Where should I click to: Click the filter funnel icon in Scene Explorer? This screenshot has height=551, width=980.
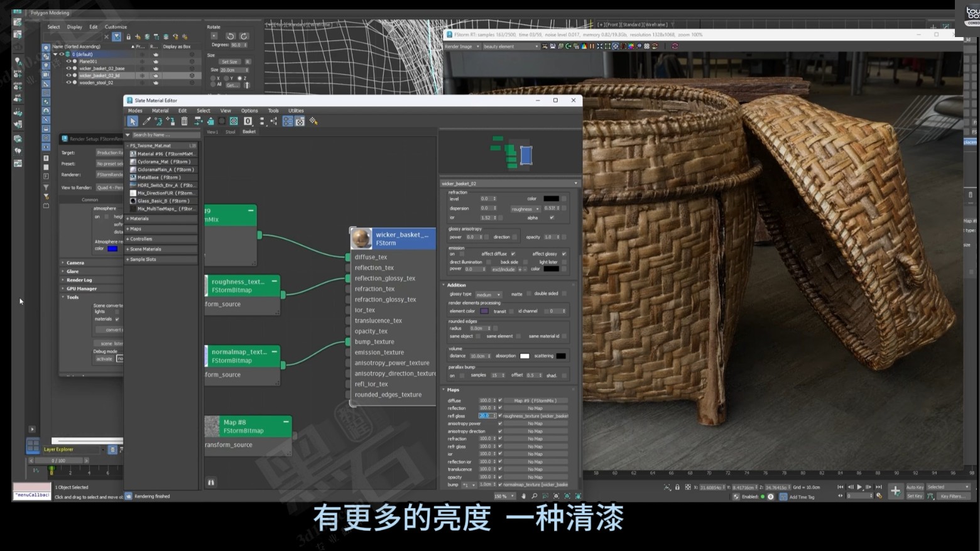click(117, 37)
